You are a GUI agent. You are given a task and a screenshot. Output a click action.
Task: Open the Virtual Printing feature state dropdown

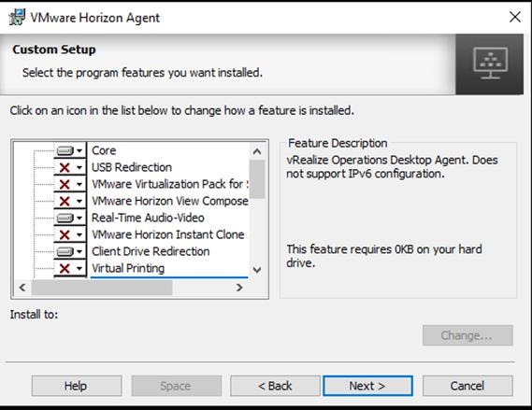(70, 268)
